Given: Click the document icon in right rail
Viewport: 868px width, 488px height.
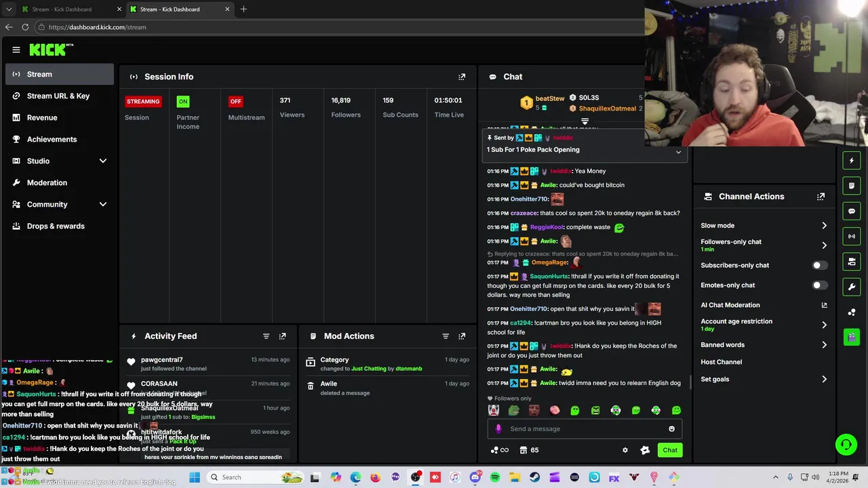Looking at the screenshot, I should click(x=852, y=186).
